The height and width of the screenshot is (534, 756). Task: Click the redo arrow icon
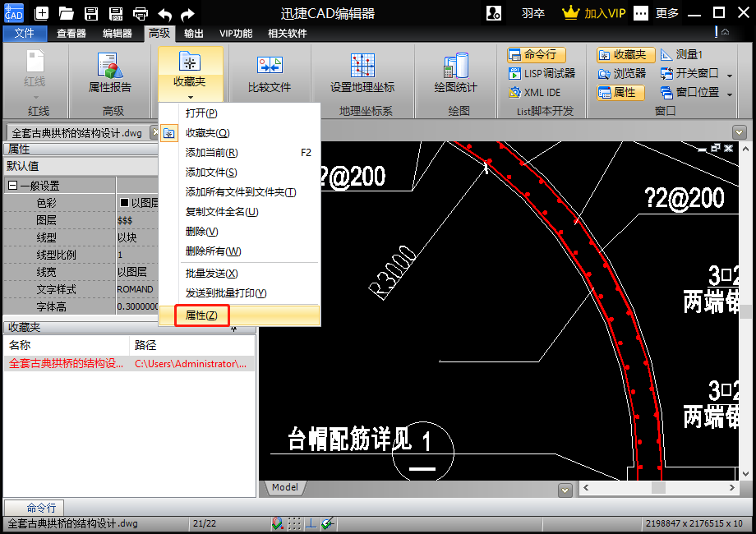(187, 15)
